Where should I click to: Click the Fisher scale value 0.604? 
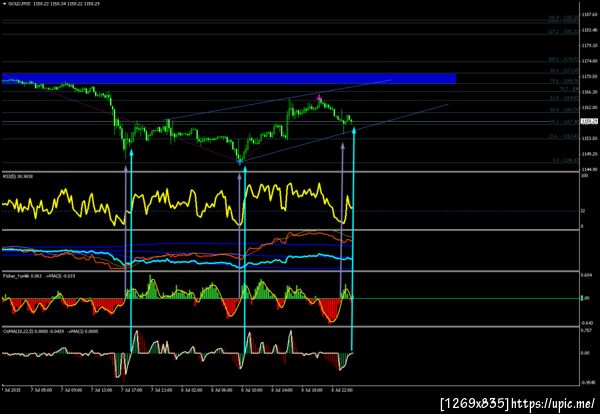pyautogui.click(x=586, y=275)
